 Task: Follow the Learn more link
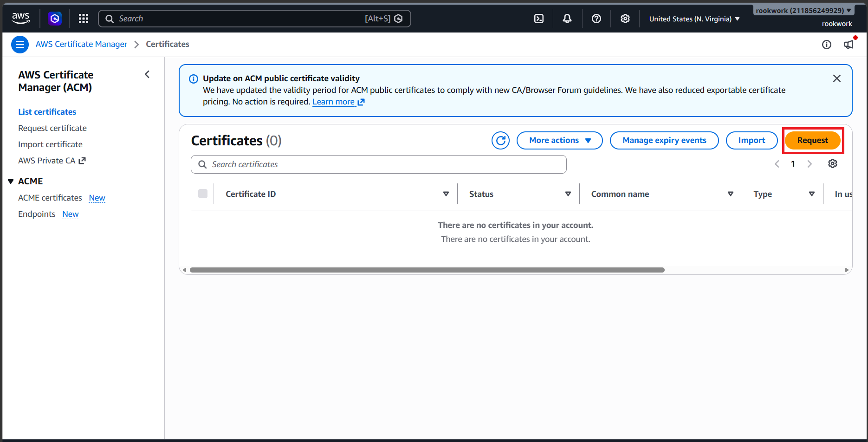click(x=338, y=102)
